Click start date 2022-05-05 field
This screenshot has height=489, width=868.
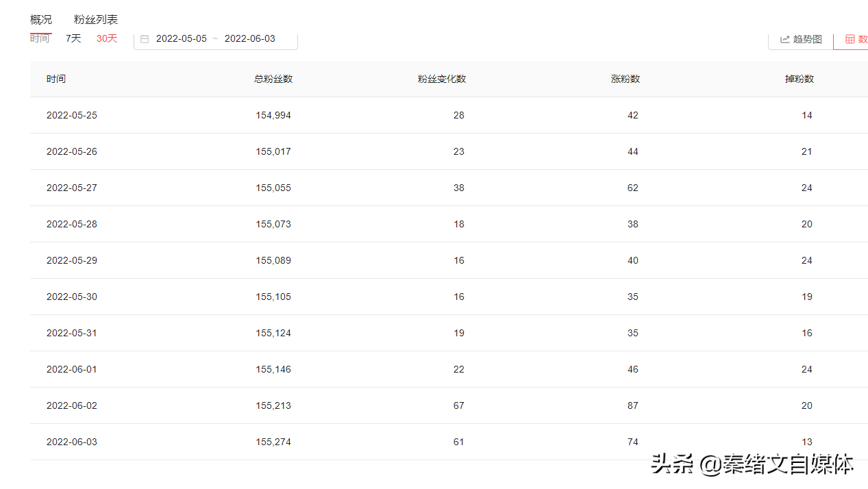click(182, 38)
